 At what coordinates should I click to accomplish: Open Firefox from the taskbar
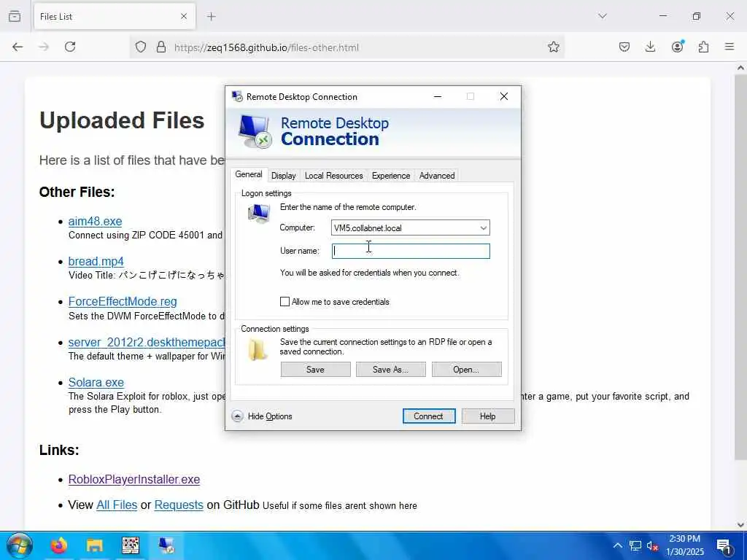click(59, 545)
